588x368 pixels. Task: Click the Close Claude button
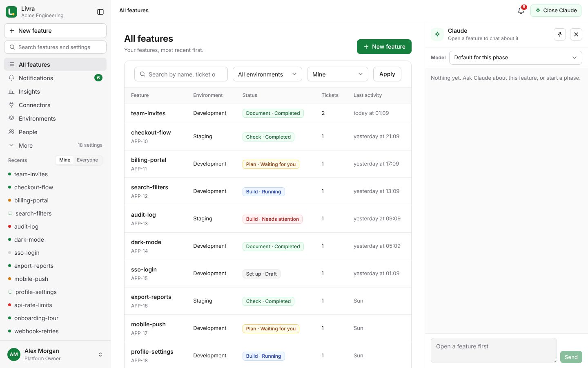pyautogui.click(x=556, y=11)
